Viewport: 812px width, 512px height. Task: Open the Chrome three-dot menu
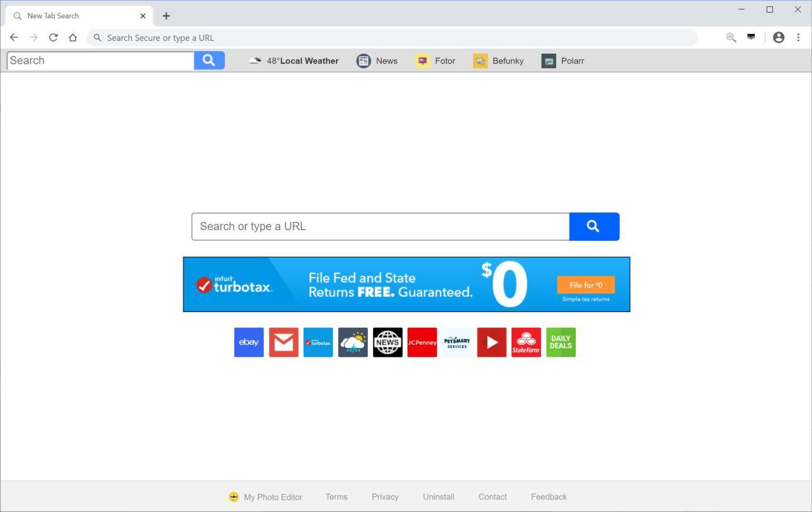click(798, 38)
